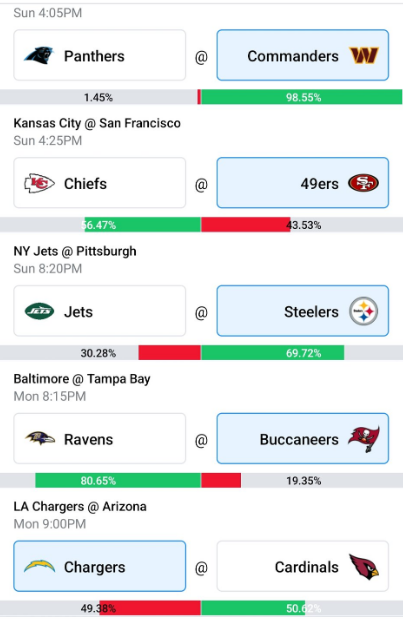Click the Buccaneers flag logo

point(364,439)
